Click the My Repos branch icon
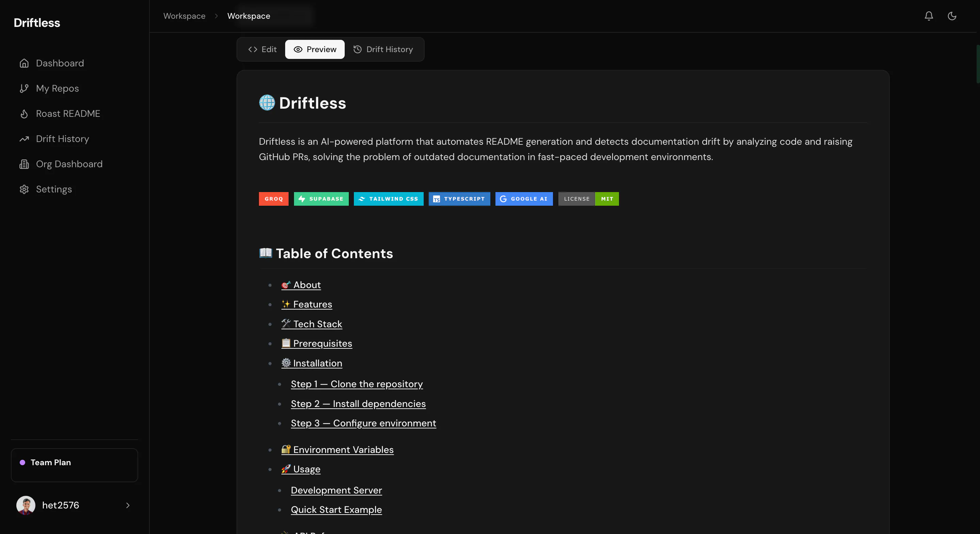Viewport: 980px width, 534px height. click(24, 88)
